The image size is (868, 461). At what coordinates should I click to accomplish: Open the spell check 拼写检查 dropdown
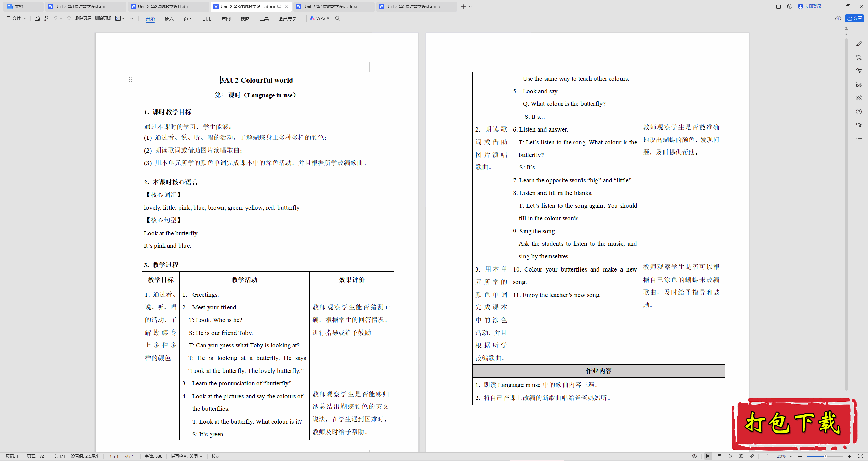click(x=186, y=456)
